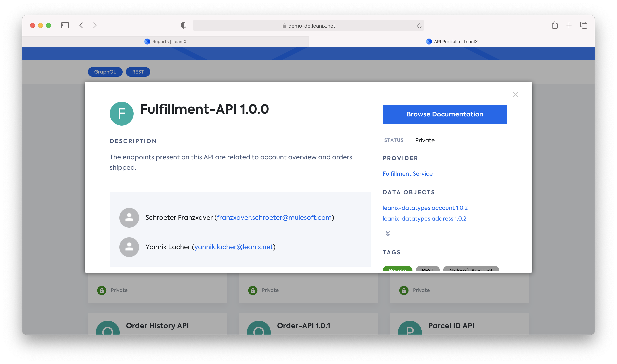Expand more data objects with the double chevron
This screenshot has height=364, width=617.
(388, 233)
